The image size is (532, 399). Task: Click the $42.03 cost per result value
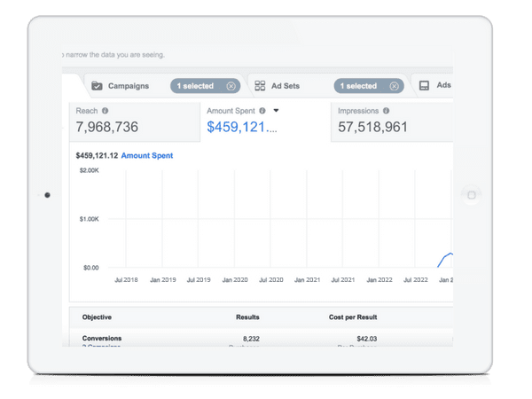click(367, 339)
